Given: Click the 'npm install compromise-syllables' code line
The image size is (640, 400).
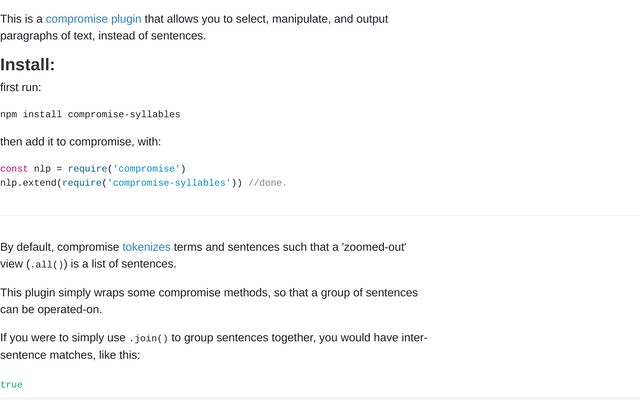Looking at the screenshot, I should click(x=90, y=114).
